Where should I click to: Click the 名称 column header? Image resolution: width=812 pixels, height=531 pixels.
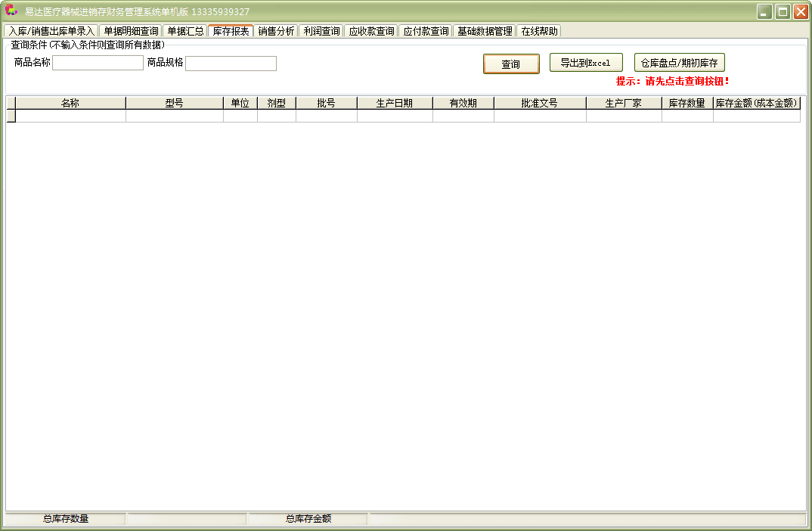70,103
